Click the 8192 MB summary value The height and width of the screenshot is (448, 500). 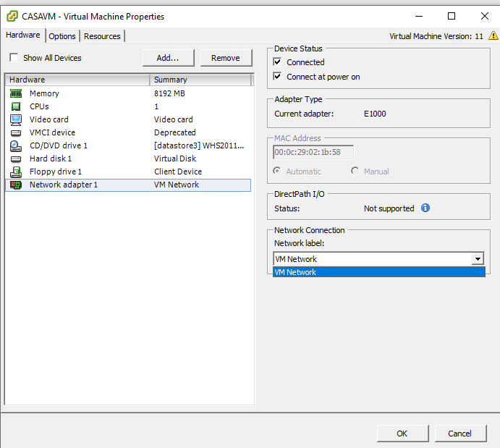click(x=169, y=93)
